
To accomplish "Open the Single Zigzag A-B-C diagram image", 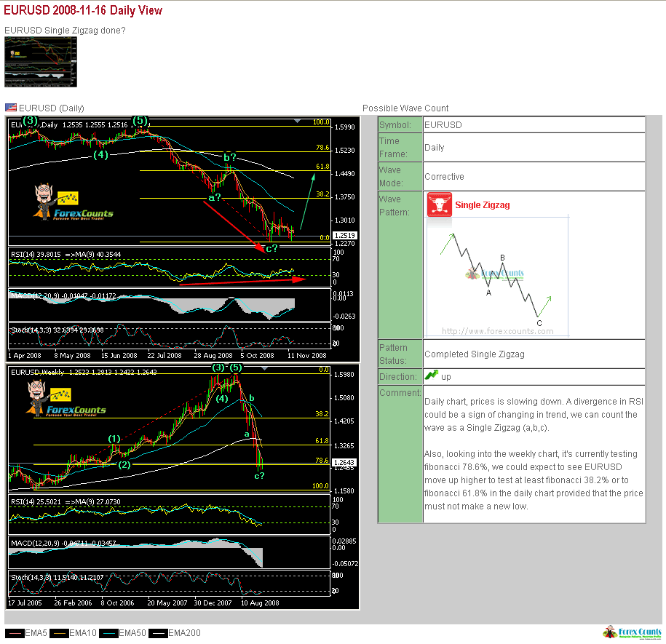I will (x=497, y=277).
